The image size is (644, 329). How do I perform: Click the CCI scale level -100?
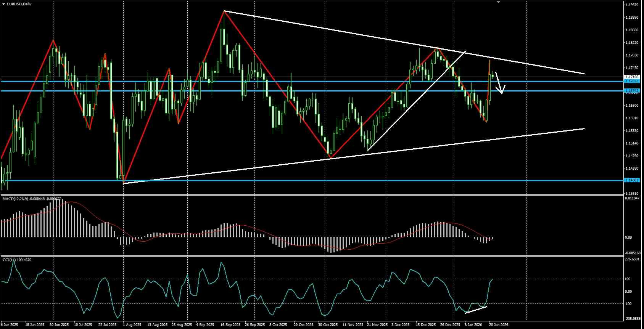point(628,304)
